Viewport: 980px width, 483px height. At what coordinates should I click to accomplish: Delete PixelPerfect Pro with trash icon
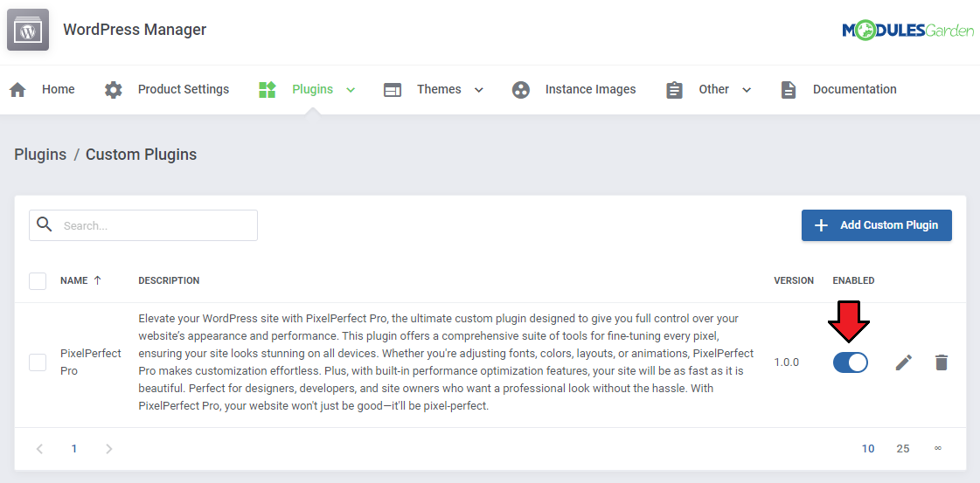pos(942,362)
